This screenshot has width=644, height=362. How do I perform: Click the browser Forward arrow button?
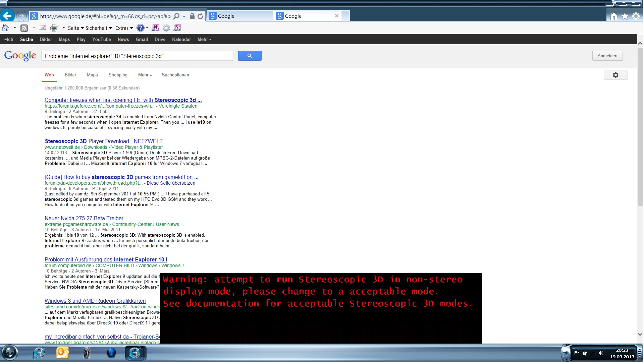click(x=21, y=16)
